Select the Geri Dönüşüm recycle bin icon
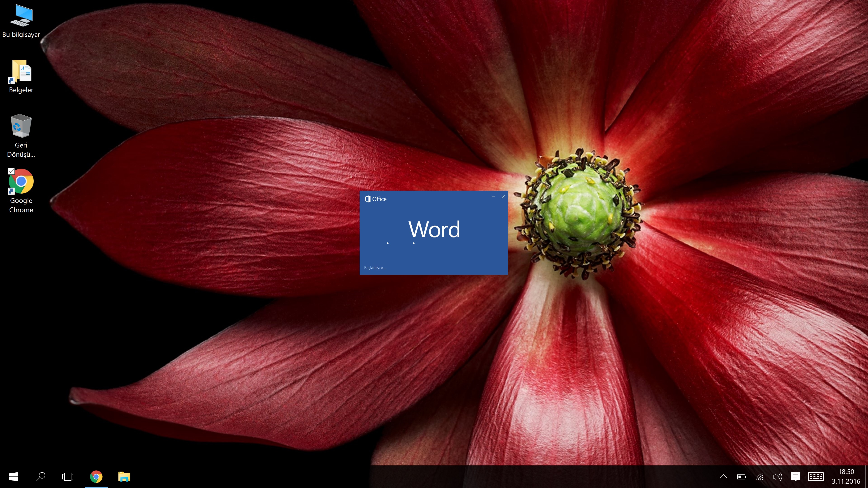Image resolution: width=868 pixels, height=488 pixels. click(21, 136)
